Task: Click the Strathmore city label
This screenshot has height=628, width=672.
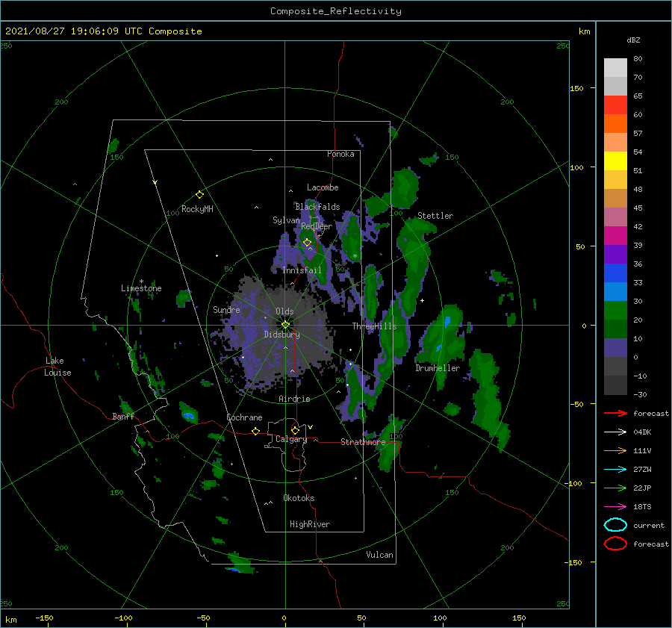Action: coord(363,442)
